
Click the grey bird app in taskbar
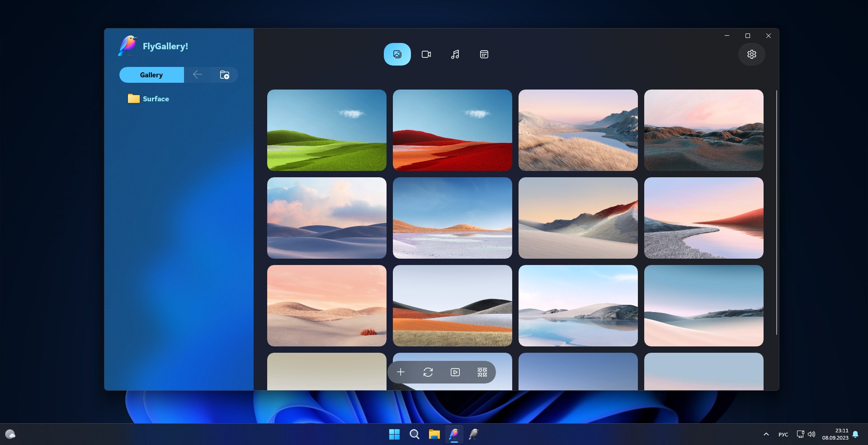point(474,434)
